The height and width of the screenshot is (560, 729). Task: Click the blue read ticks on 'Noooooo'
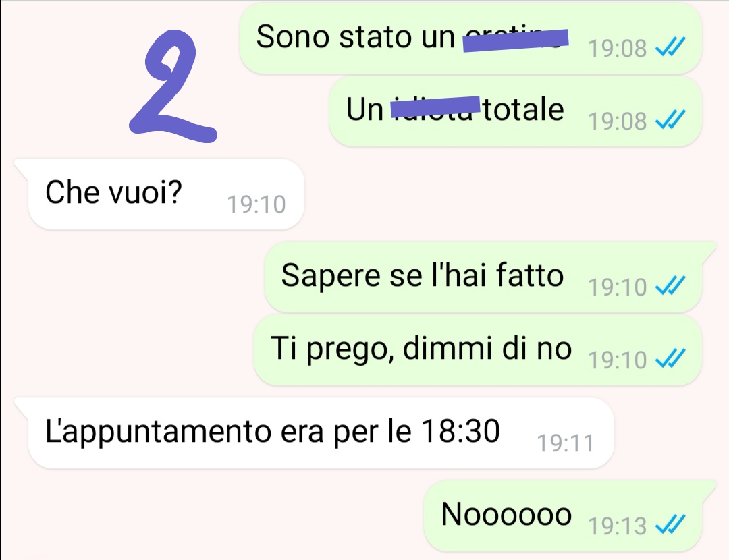(x=670, y=525)
